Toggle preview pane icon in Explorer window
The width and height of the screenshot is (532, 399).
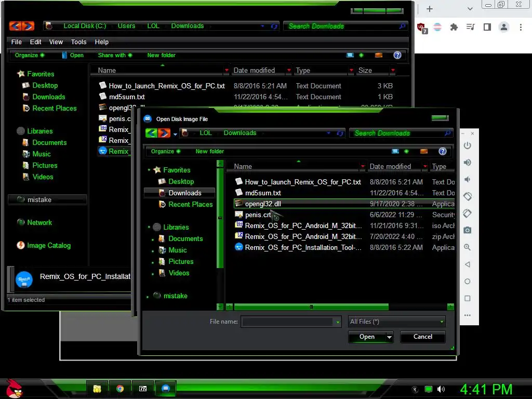pos(379,55)
